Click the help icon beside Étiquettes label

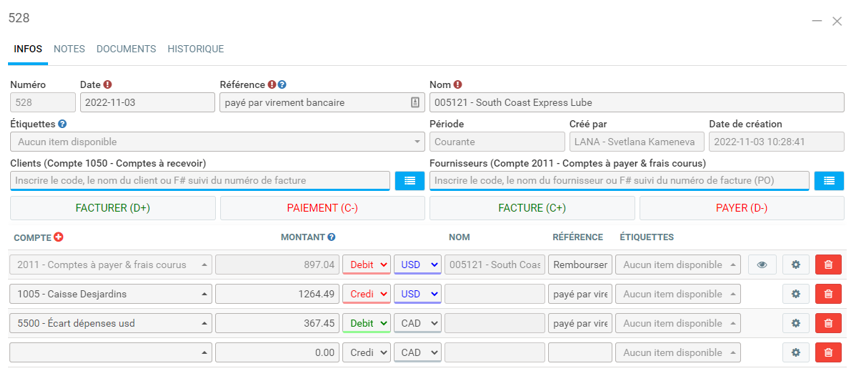[x=62, y=124]
